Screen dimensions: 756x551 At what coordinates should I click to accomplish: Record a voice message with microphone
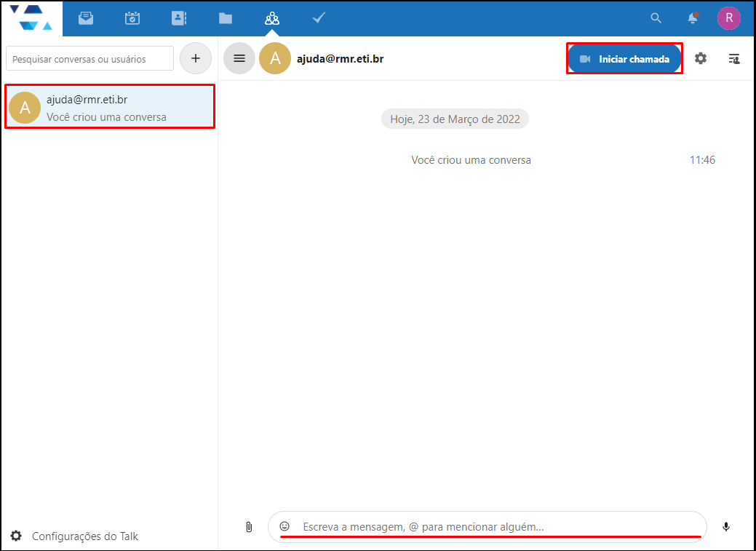pos(726,526)
